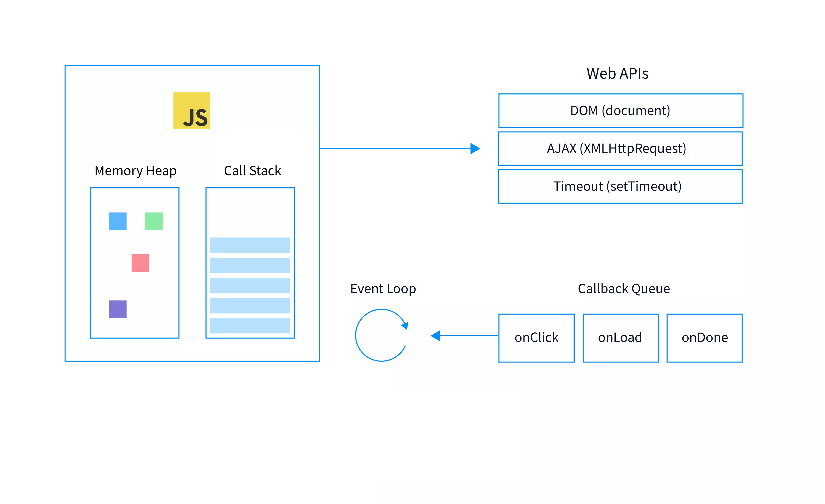This screenshot has height=504, width=825.
Task: Click the Event Loop circular arrow icon
Action: click(381, 335)
